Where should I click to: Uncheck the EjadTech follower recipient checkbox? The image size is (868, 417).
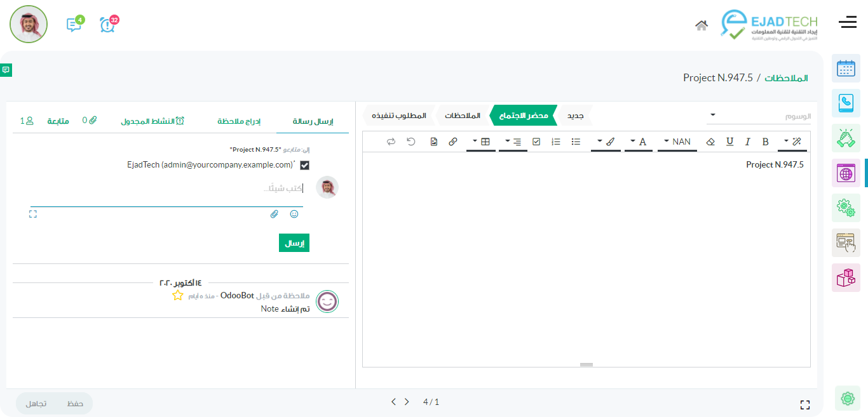point(304,165)
